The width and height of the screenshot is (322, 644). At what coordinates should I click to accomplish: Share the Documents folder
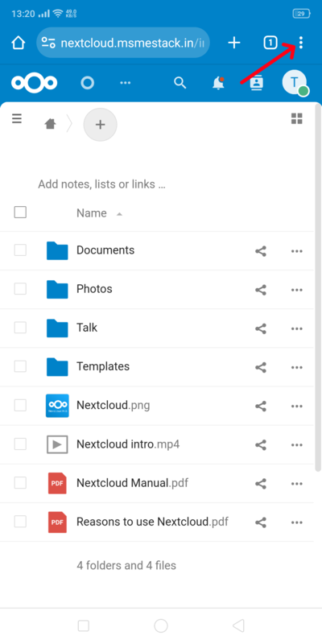click(261, 251)
